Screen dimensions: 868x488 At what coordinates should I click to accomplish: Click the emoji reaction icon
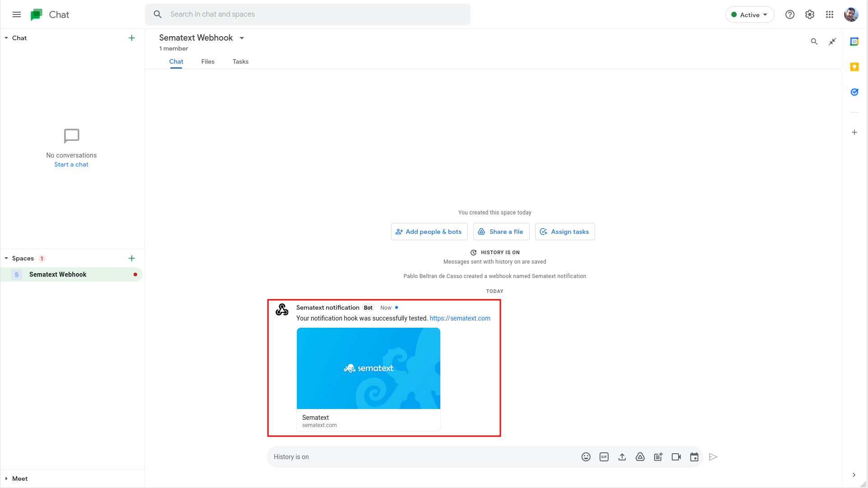(586, 456)
